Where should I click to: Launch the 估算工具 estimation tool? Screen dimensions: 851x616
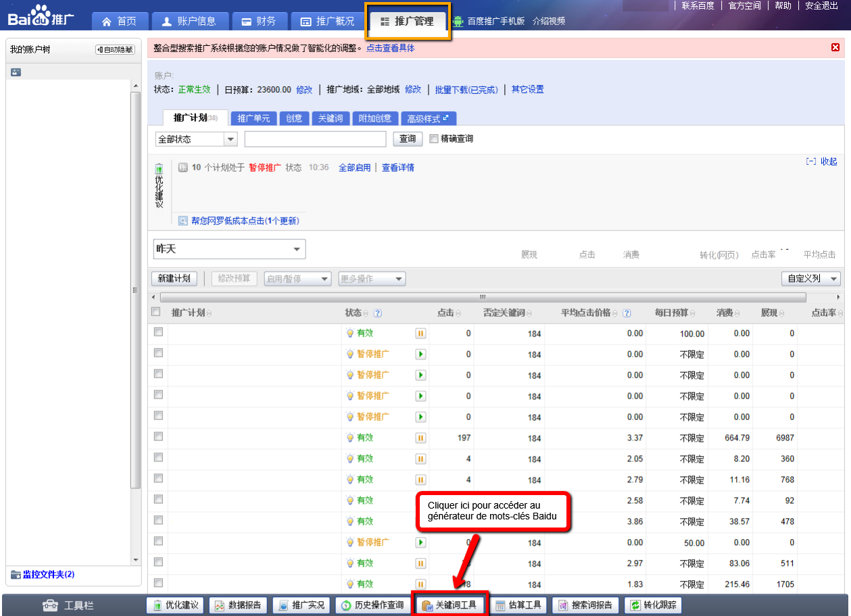[518, 605]
